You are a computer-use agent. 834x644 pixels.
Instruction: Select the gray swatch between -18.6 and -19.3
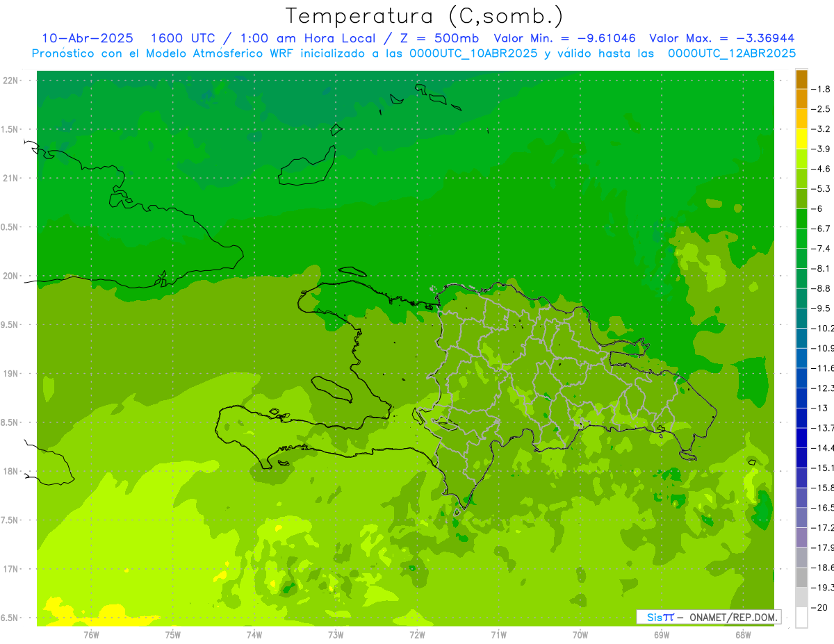(x=801, y=577)
